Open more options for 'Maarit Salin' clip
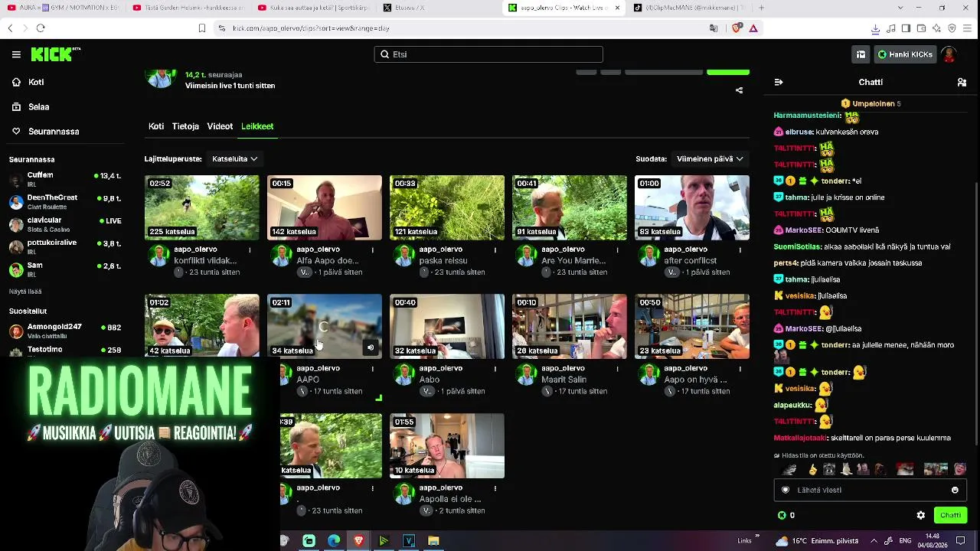The width and height of the screenshot is (980, 551). pyautogui.click(x=617, y=369)
